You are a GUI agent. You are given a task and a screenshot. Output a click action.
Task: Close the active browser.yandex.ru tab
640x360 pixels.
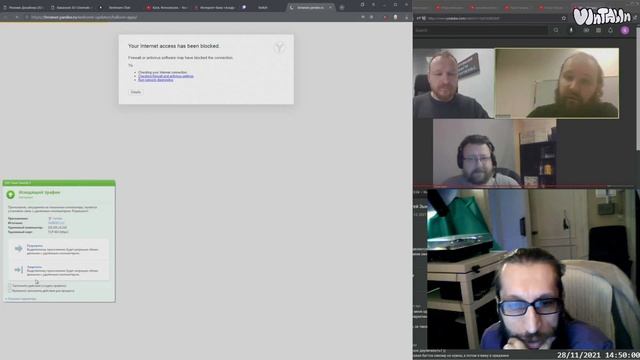pyautogui.click(x=330, y=7)
